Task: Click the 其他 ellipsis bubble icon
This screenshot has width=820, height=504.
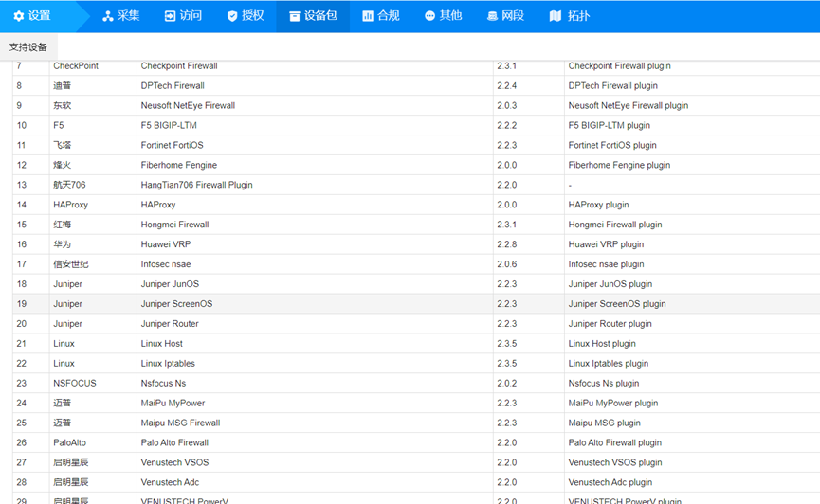Action: click(429, 16)
